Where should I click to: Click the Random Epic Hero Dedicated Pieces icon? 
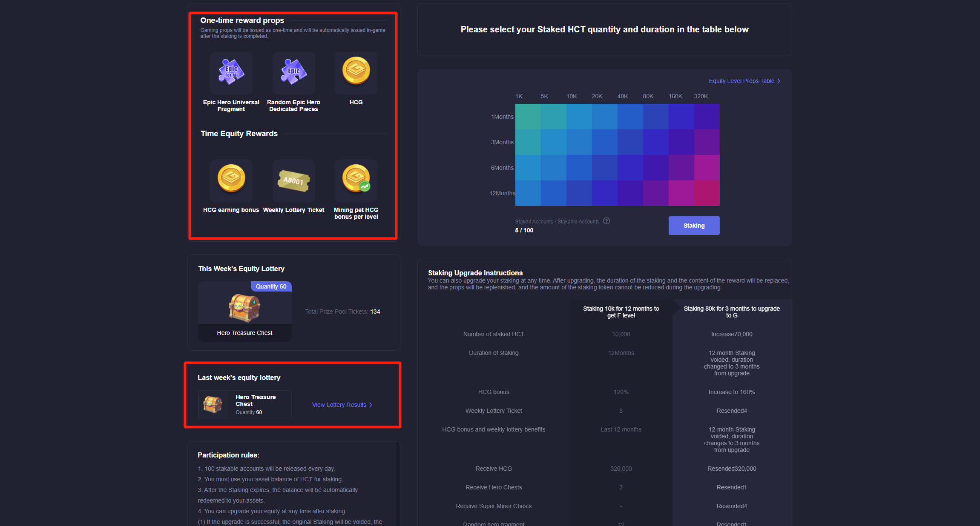pos(293,72)
